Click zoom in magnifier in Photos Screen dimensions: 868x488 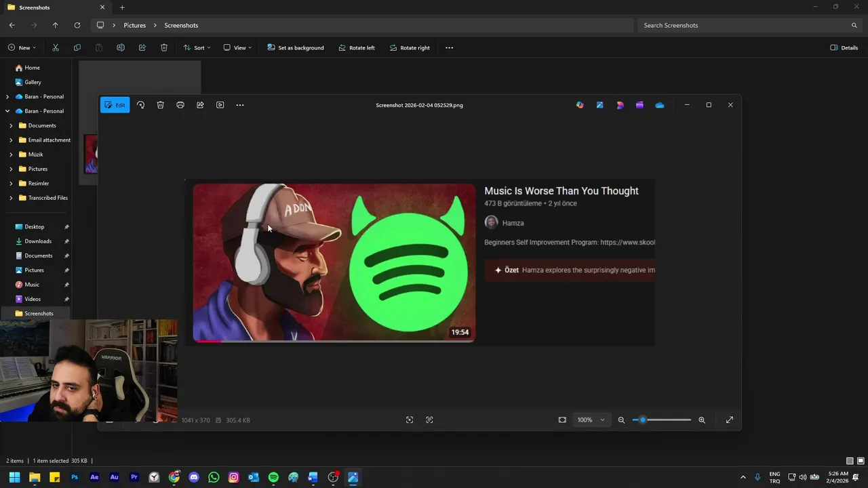pyautogui.click(x=702, y=420)
